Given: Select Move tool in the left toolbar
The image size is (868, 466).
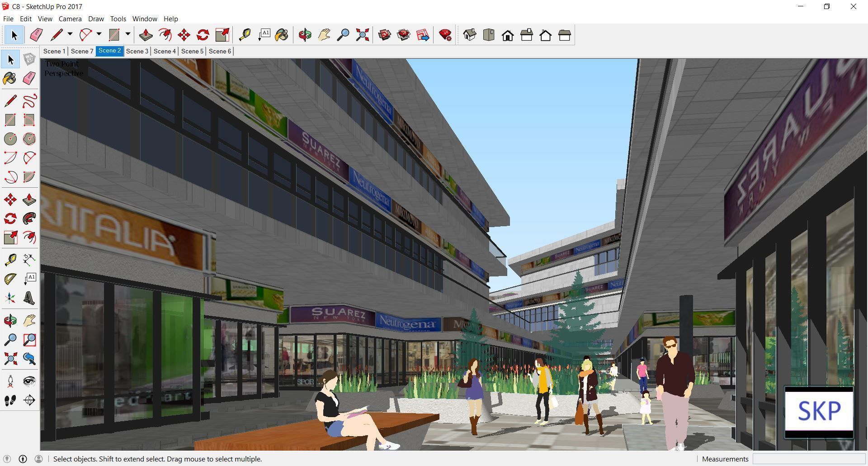Looking at the screenshot, I should click(10, 200).
